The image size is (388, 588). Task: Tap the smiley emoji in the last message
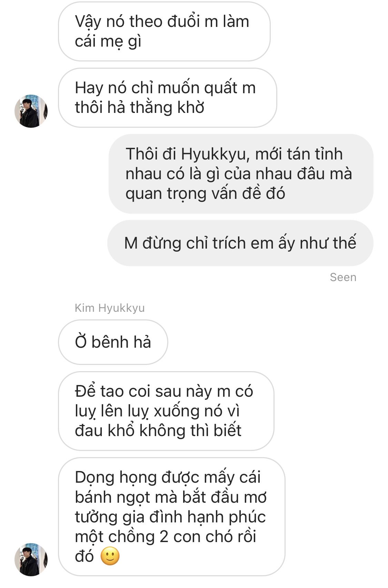point(110,556)
